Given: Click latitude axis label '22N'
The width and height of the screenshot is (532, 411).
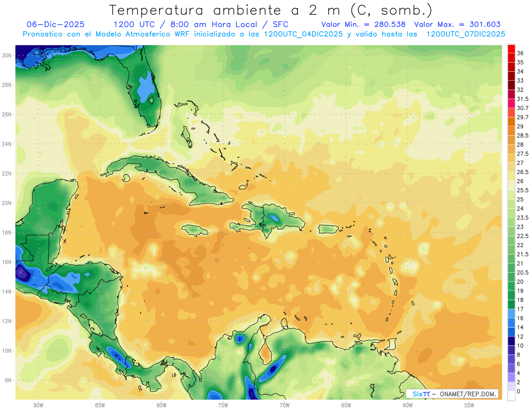Looking at the screenshot, I should (7, 173).
